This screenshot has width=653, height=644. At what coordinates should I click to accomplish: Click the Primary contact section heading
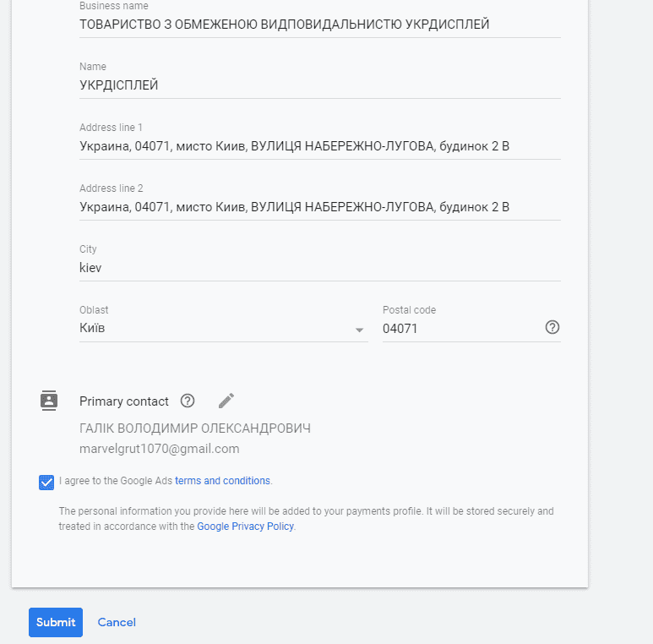[124, 401]
